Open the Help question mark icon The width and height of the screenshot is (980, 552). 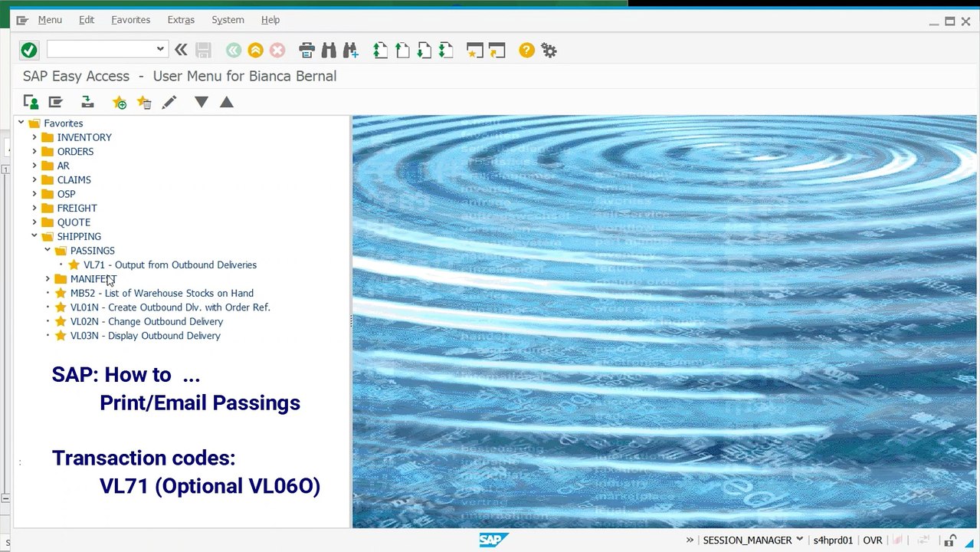tap(526, 51)
